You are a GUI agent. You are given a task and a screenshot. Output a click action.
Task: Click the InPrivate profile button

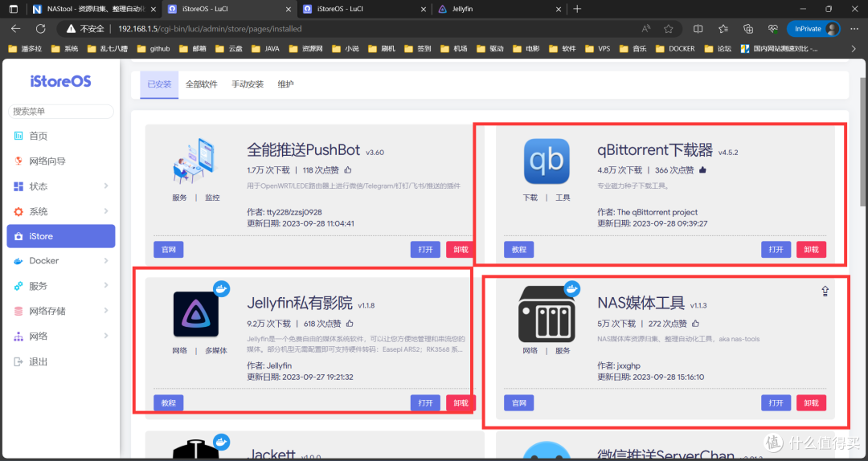pos(813,29)
